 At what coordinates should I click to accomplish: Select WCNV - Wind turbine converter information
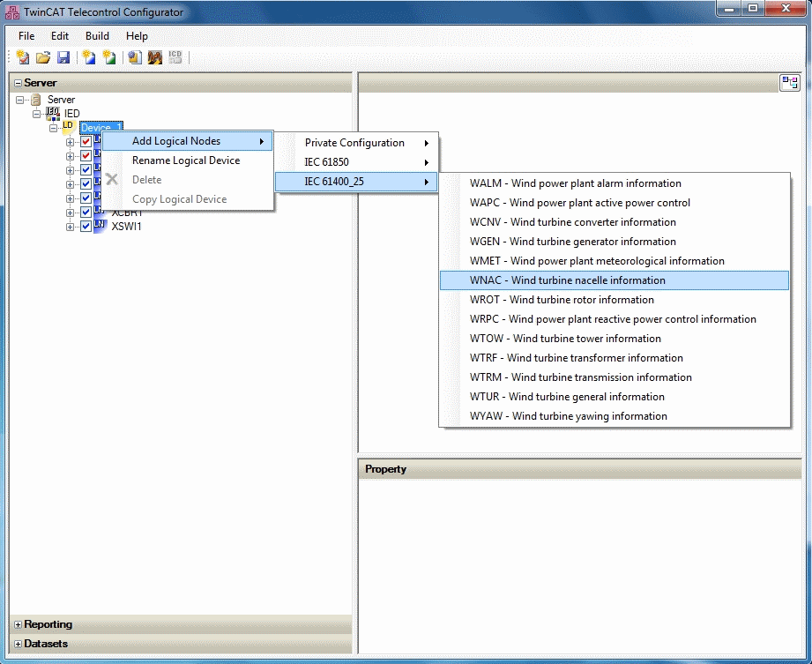coord(615,222)
